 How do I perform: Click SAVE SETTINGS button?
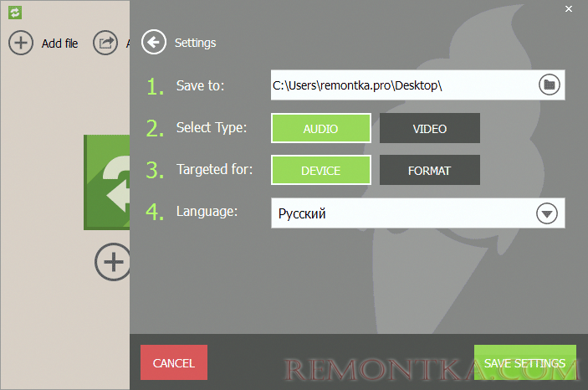525,362
